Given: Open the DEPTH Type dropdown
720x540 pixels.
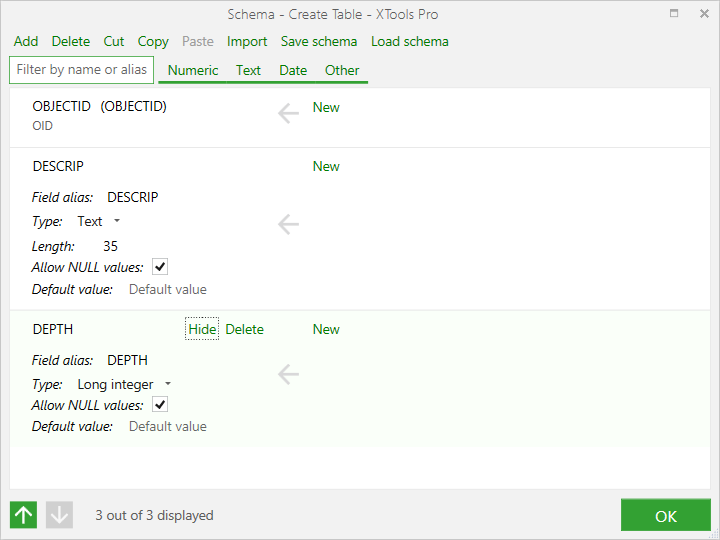Looking at the screenshot, I should click(x=168, y=384).
